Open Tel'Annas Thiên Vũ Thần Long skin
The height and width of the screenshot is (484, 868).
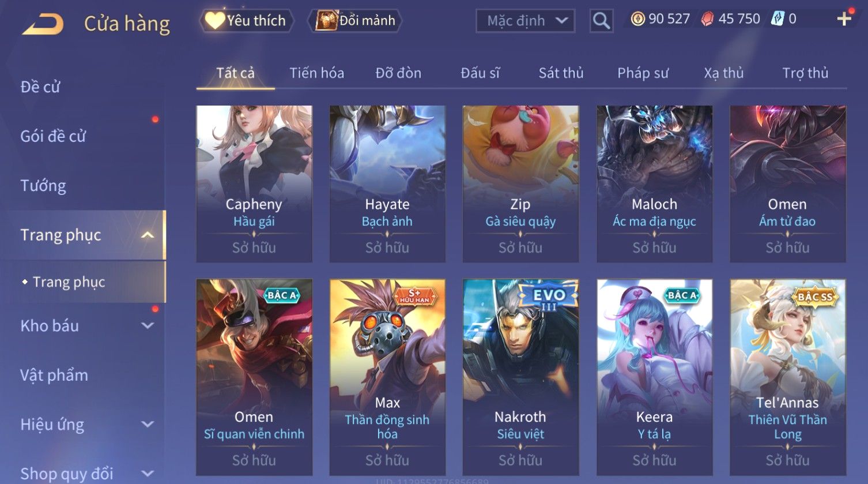point(788,377)
